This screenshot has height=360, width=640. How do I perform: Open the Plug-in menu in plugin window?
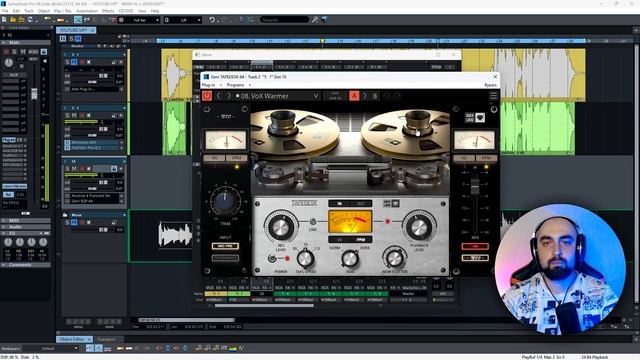pyautogui.click(x=209, y=85)
